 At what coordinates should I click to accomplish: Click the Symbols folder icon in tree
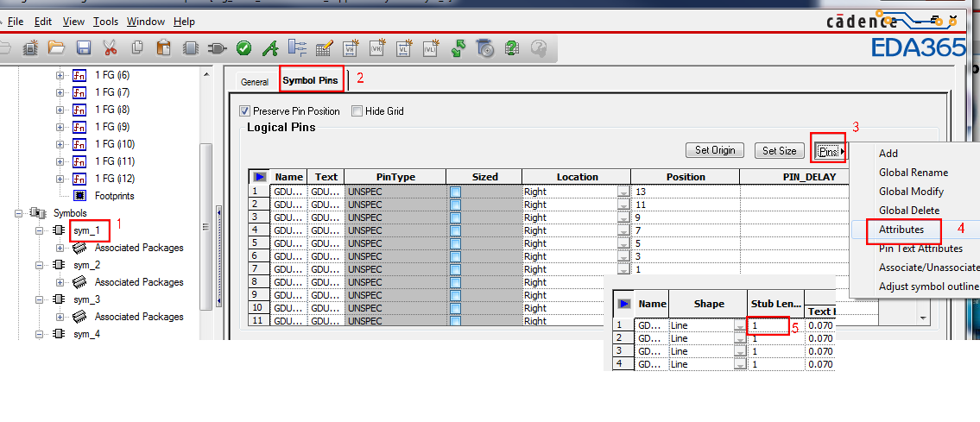click(36, 213)
